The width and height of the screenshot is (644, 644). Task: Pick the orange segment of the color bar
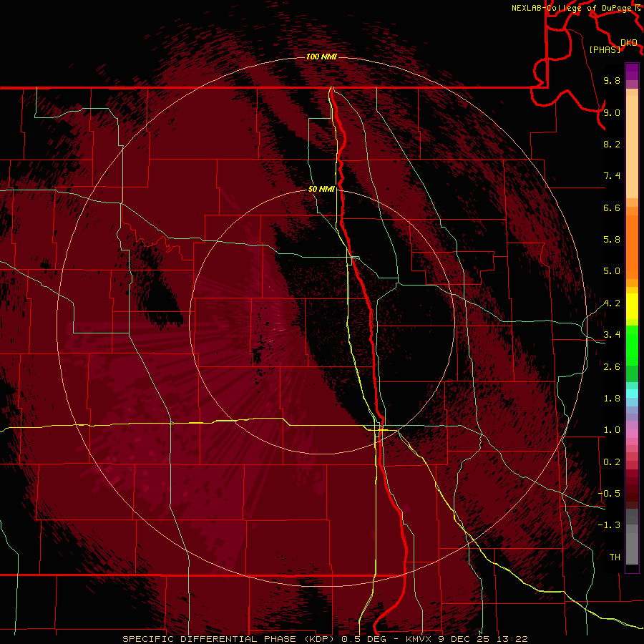click(x=632, y=246)
